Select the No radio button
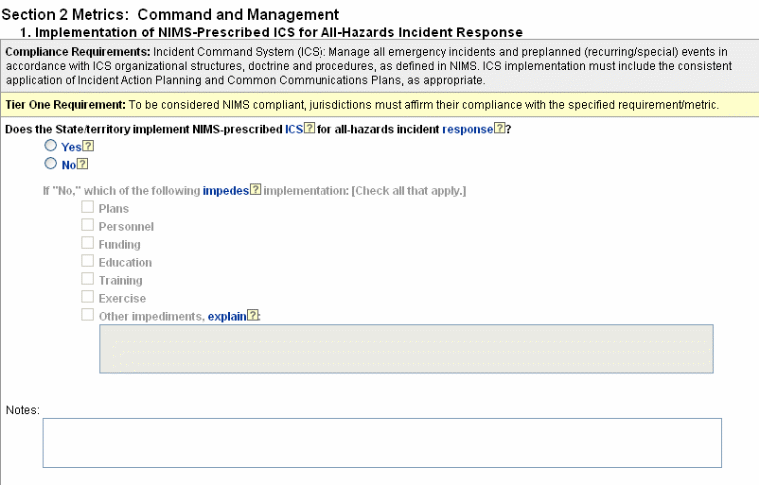This screenshot has width=759, height=485. [50, 164]
